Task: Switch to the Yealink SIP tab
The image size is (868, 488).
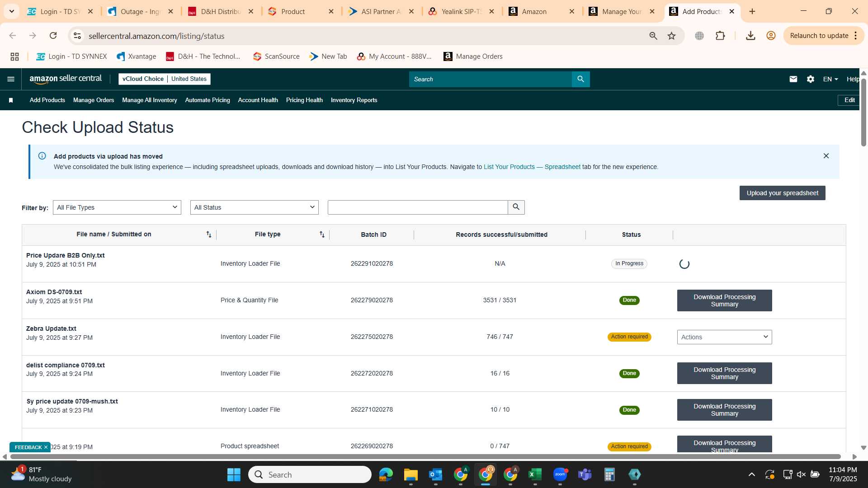Action: (462, 11)
